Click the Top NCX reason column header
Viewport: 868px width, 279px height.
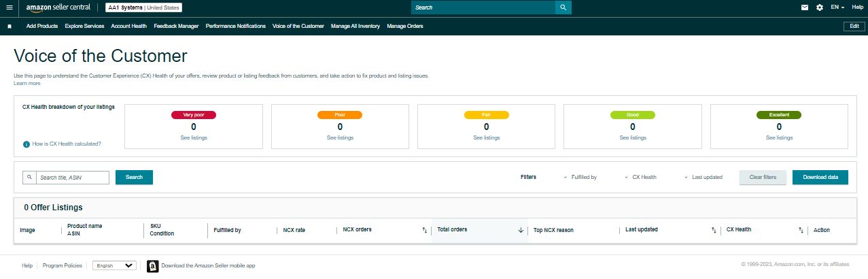click(553, 230)
